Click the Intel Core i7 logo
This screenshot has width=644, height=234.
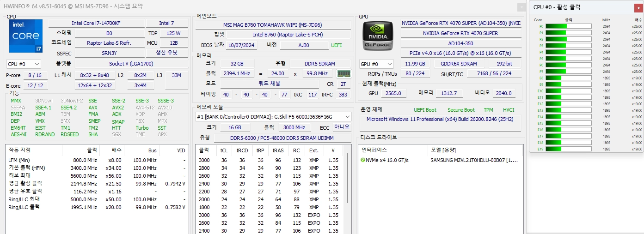25,36
